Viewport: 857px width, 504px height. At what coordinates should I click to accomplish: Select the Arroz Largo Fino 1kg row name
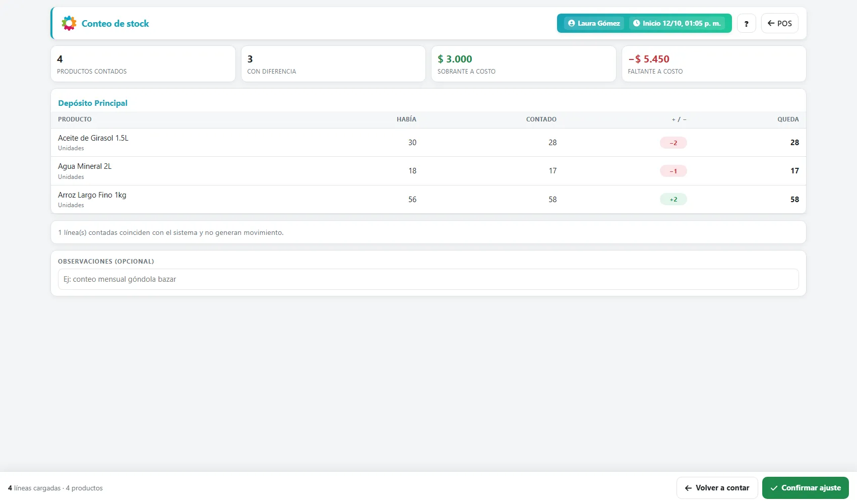92,195
